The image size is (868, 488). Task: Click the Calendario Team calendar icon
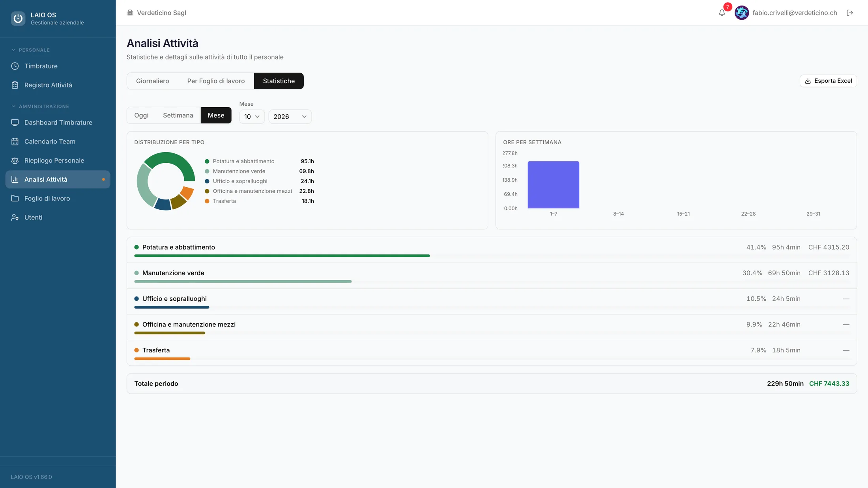coord(15,142)
